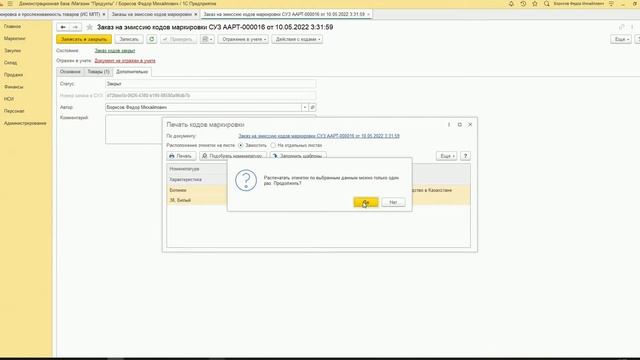The image size is (640, 360).
Task: Open favorites star in the title bar
Action: click(x=535, y=4)
